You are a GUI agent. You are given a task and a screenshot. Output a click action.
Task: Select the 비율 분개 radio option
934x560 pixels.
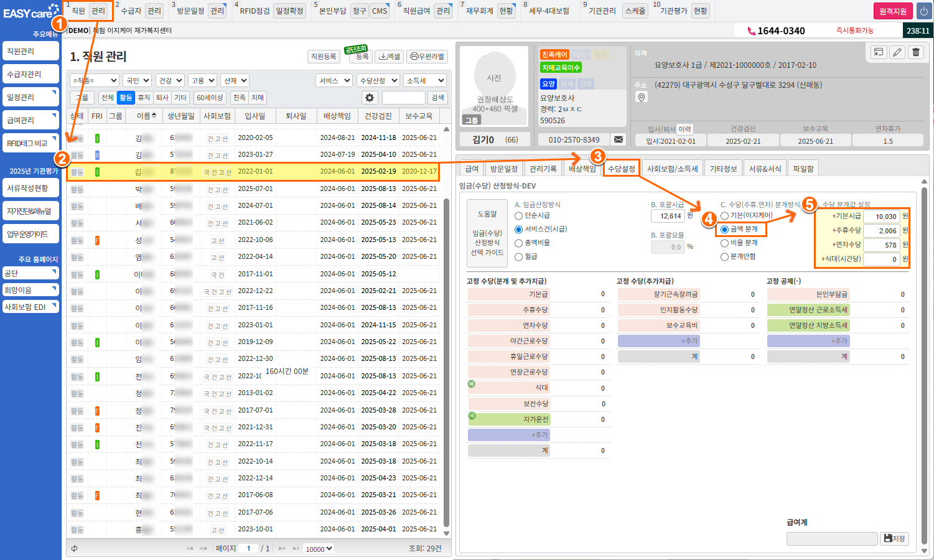coord(724,243)
